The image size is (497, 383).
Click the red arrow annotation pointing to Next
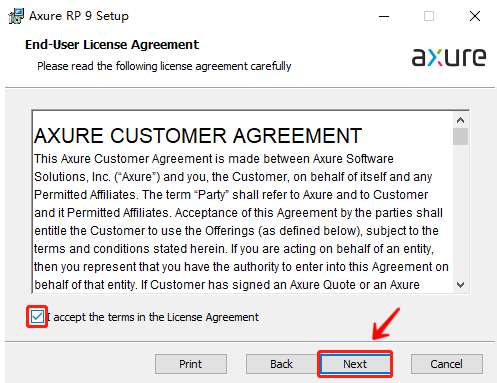pos(385,324)
